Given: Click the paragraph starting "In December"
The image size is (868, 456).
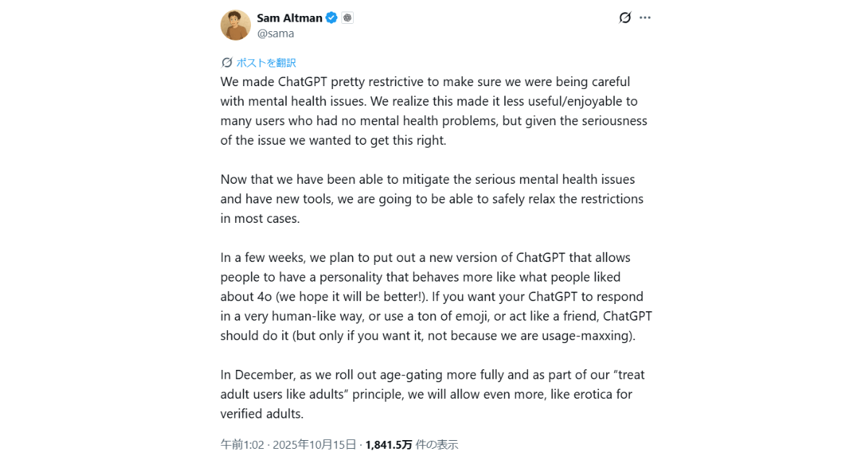Looking at the screenshot, I should click(434, 394).
